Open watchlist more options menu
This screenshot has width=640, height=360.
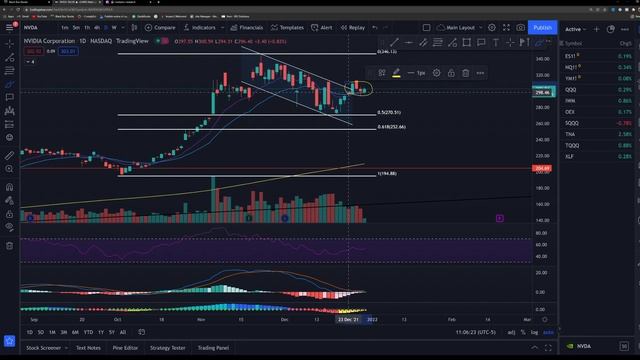click(x=624, y=29)
